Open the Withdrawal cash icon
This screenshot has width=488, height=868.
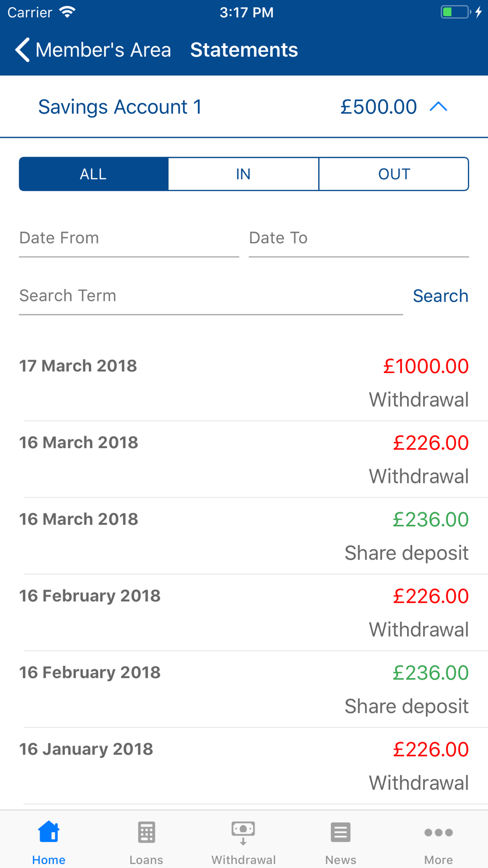tap(243, 833)
